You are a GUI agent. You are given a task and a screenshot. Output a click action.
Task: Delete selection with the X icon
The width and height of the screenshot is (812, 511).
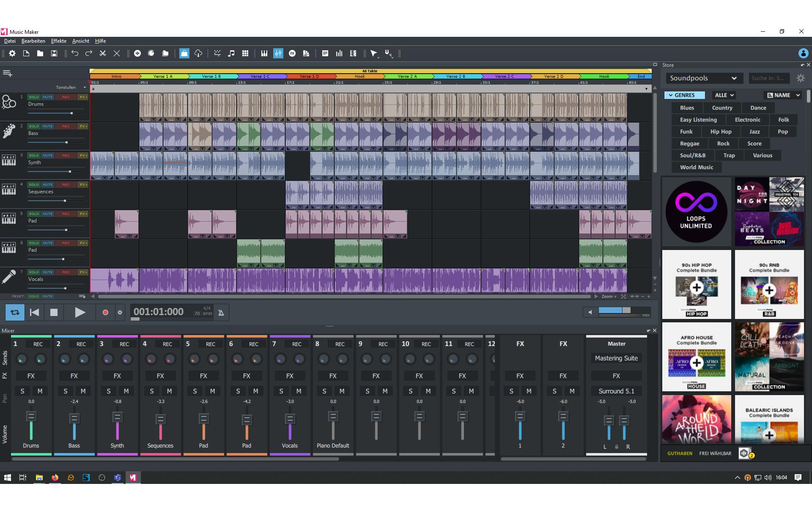(117, 53)
